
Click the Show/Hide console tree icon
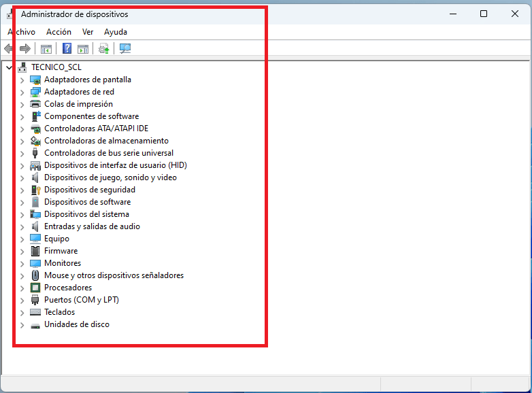pos(46,48)
